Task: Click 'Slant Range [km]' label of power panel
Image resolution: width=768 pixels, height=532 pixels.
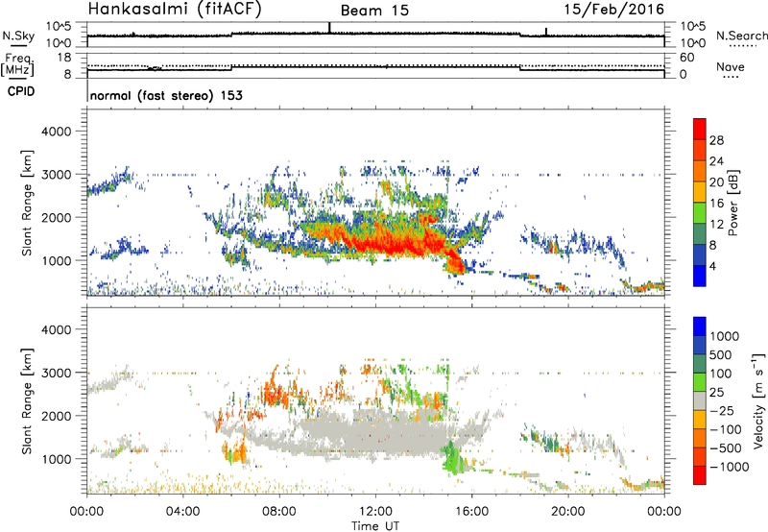Action: click(x=27, y=203)
